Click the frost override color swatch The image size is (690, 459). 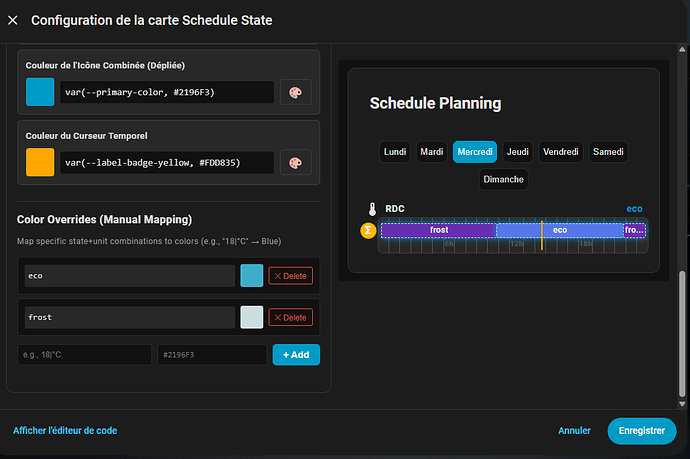[252, 317]
